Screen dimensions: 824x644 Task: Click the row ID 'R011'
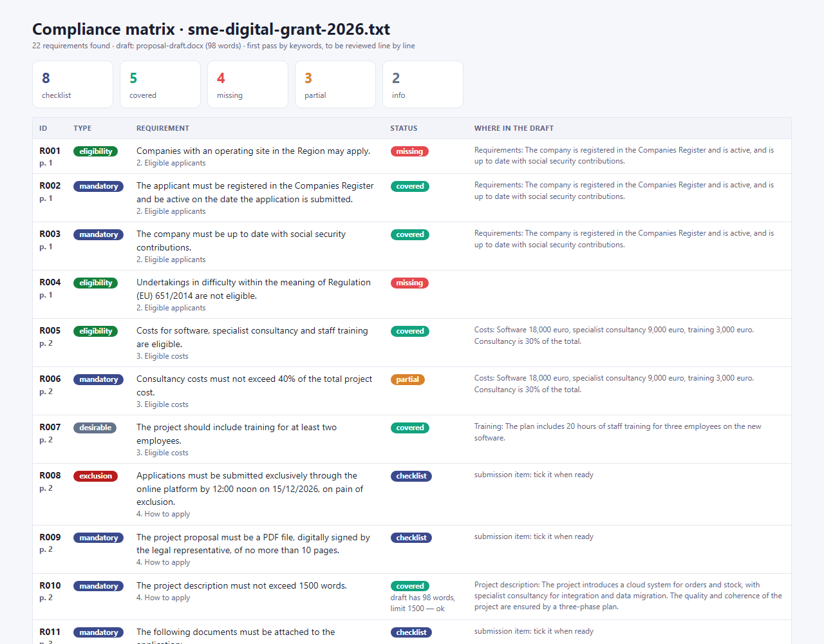pyautogui.click(x=50, y=632)
